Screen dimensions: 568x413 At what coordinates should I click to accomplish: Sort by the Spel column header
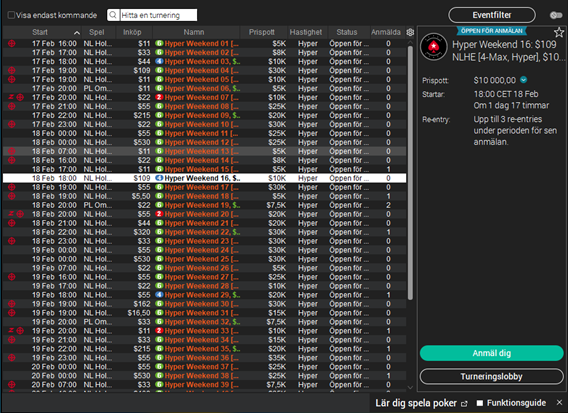pos(97,32)
